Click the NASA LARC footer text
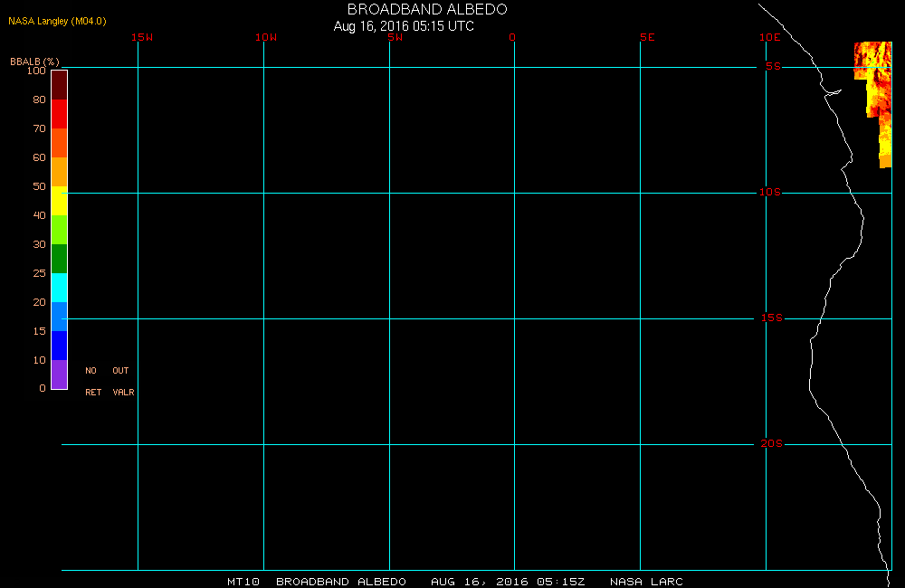Screen dimensions: 905x588 point(646,582)
